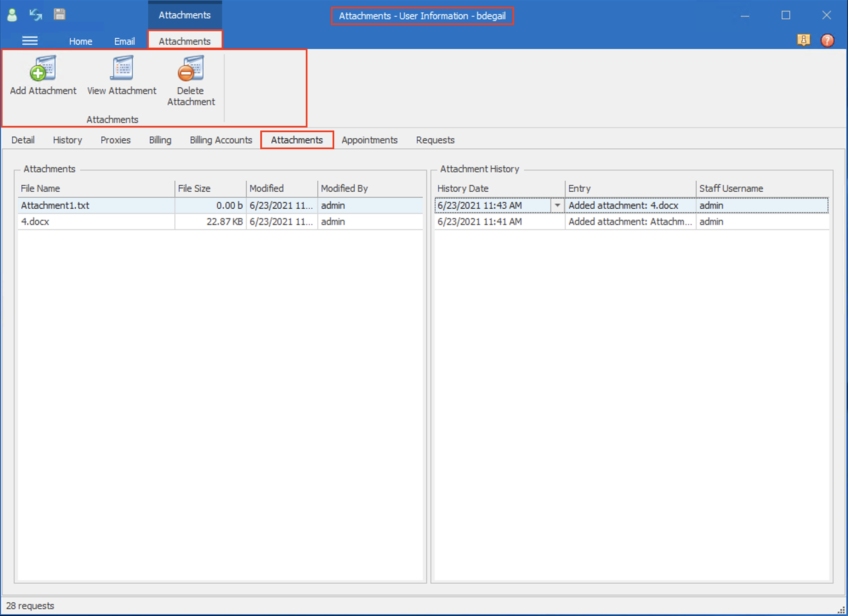The width and height of the screenshot is (848, 616).
Task: Open the hamburger menu
Action: click(x=30, y=40)
